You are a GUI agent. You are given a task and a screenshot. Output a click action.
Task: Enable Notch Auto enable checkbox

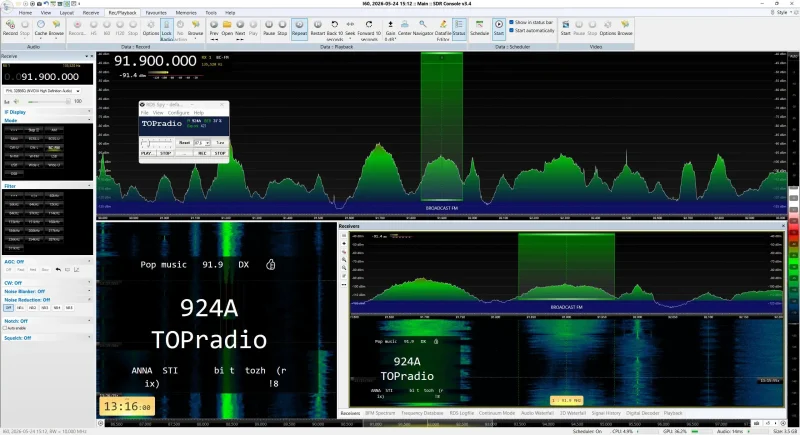tap(5, 328)
